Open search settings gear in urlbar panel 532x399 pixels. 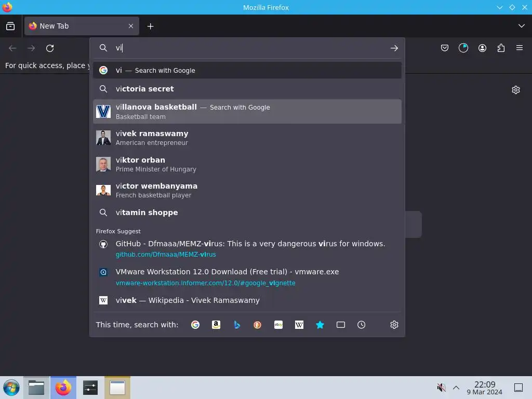click(394, 325)
